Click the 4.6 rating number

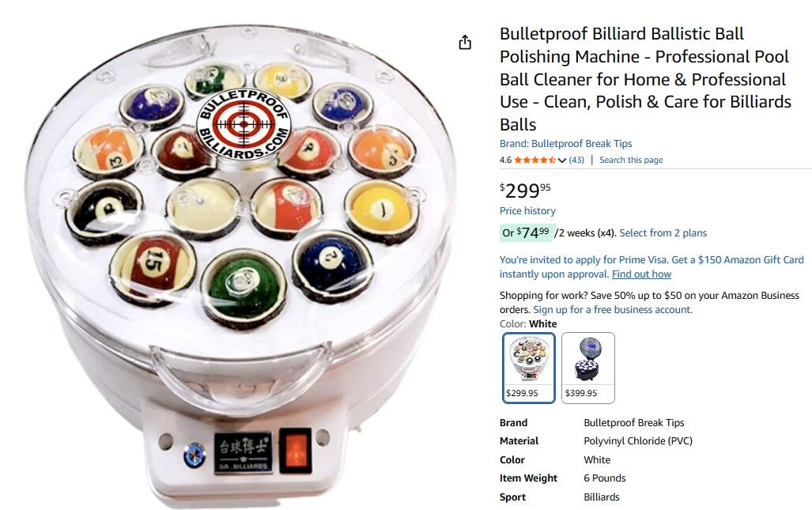505,160
